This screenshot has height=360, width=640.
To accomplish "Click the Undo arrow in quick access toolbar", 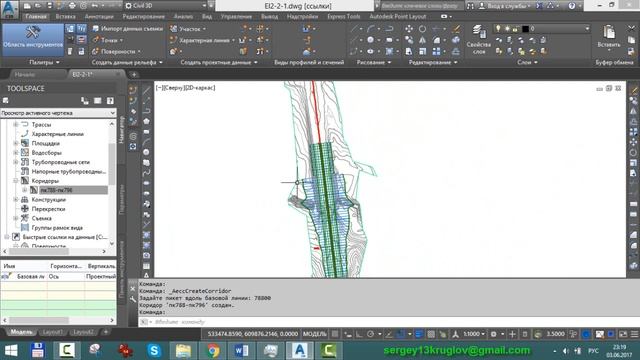I will click(94, 6).
